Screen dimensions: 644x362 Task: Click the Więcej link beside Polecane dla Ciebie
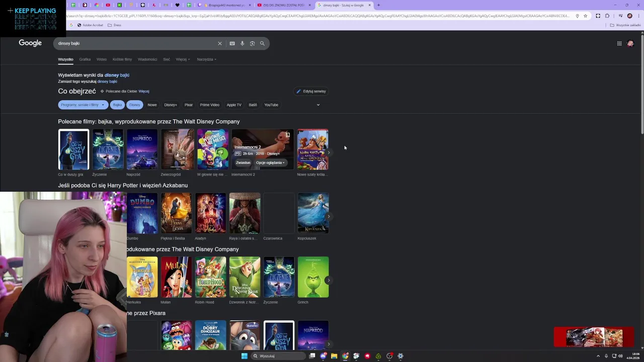click(144, 92)
